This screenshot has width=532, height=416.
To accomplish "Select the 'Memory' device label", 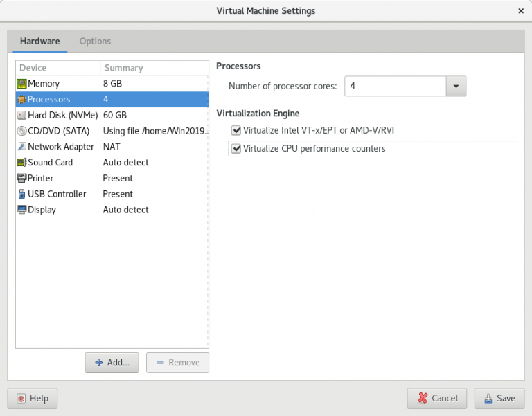I will coord(44,84).
